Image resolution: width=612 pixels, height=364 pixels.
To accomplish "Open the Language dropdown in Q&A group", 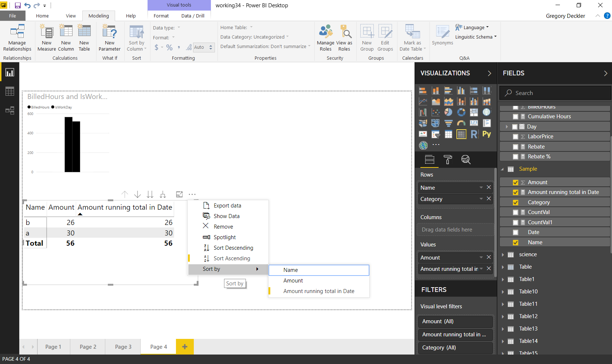I will pyautogui.click(x=472, y=27).
